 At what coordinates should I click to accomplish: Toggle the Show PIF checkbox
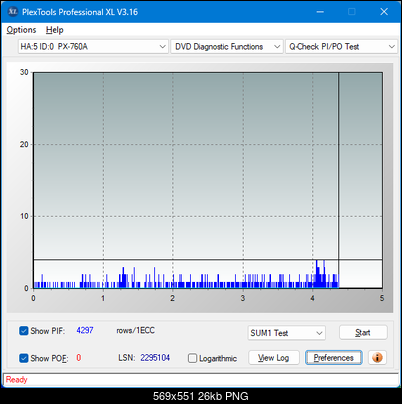(x=24, y=331)
